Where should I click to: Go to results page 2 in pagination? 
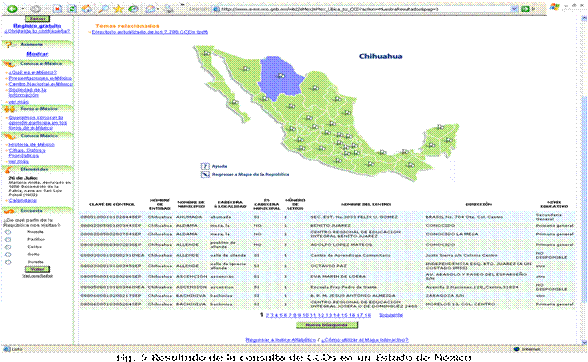click(267, 315)
